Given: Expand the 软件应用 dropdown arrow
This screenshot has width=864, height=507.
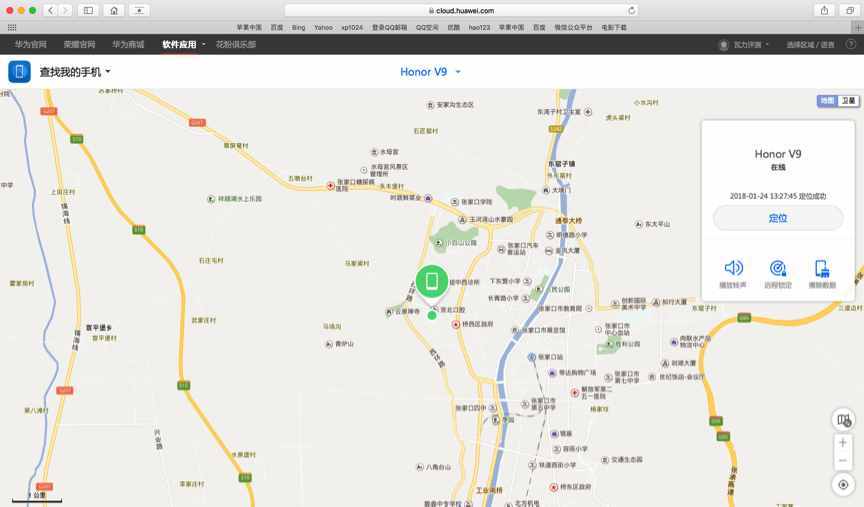Looking at the screenshot, I should [203, 45].
